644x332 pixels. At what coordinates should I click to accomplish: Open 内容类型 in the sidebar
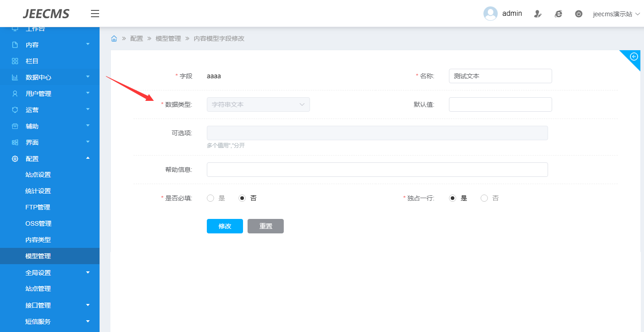coord(38,240)
